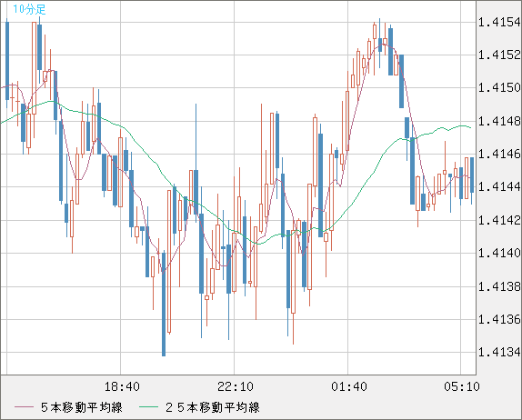Click the 1.4138 price axis label
The height and width of the screenshot is (420, 522).
[x=499, y=286]
